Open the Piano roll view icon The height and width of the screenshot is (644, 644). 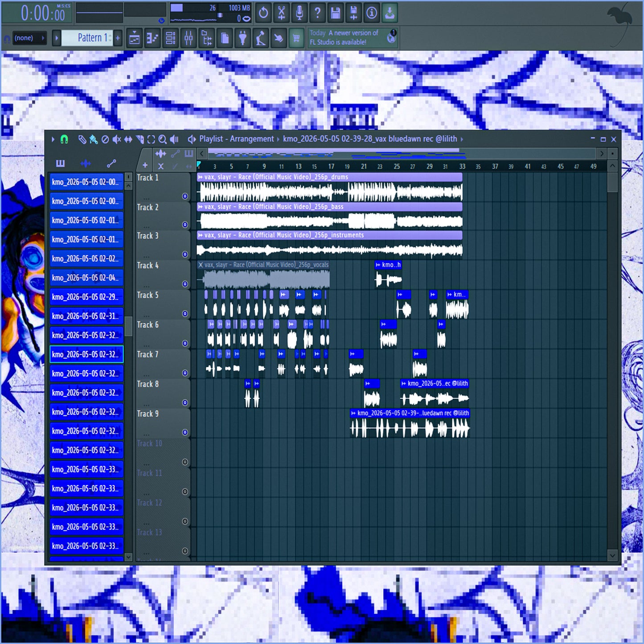pos(152,38)
